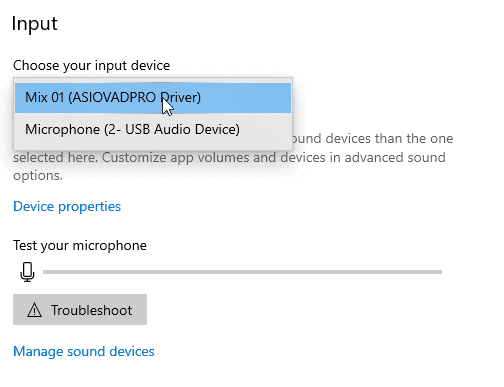Click the microphone test level bar
The image size is (504, 387).
242,272
